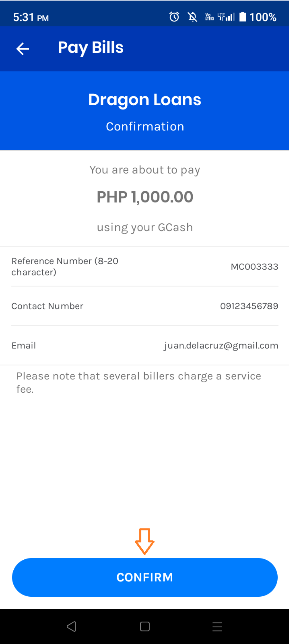The width and height of the screenshot is (289, 644).
Task: Tap the back arrow in Pay Bills header
Action: (x=23, y=48)
